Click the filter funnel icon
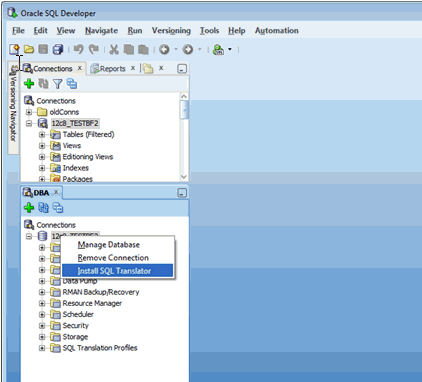 click(58, 84)
